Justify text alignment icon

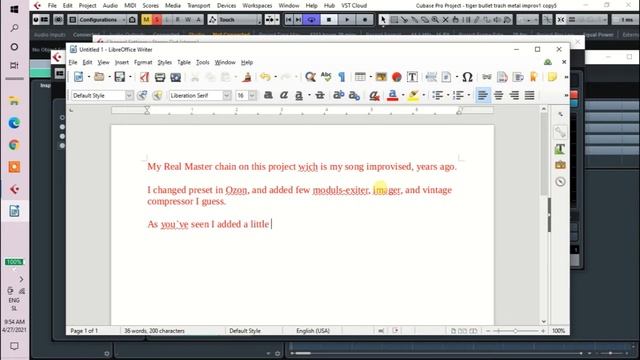coord(529,96)
